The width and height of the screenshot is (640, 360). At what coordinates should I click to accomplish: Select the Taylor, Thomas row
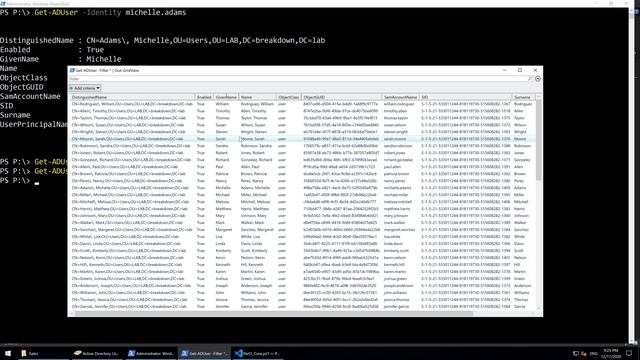(302, 118)
